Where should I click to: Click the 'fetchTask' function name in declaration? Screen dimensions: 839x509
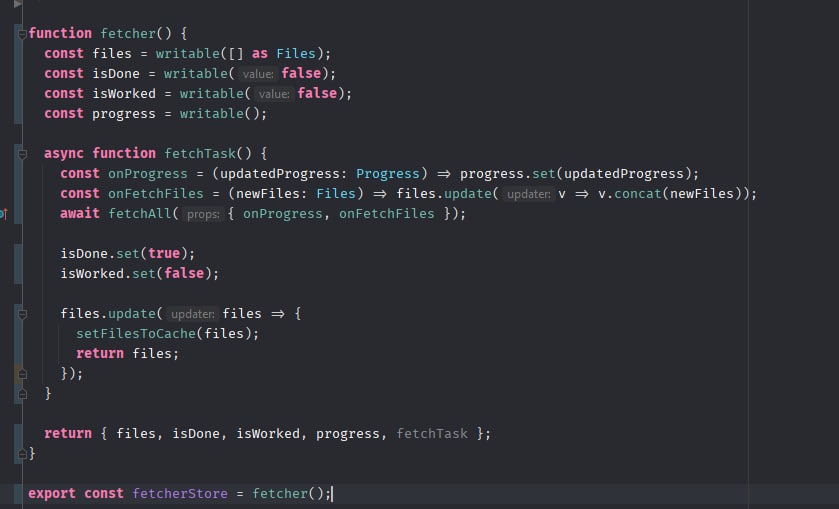click(x=200, y=154)
